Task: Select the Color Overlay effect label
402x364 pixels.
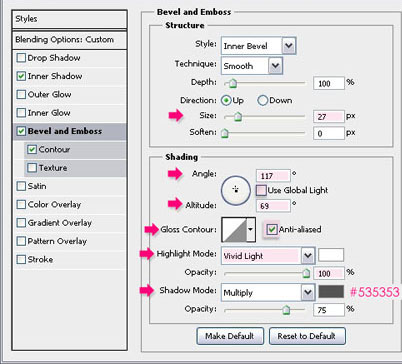Action: [54, 204]
